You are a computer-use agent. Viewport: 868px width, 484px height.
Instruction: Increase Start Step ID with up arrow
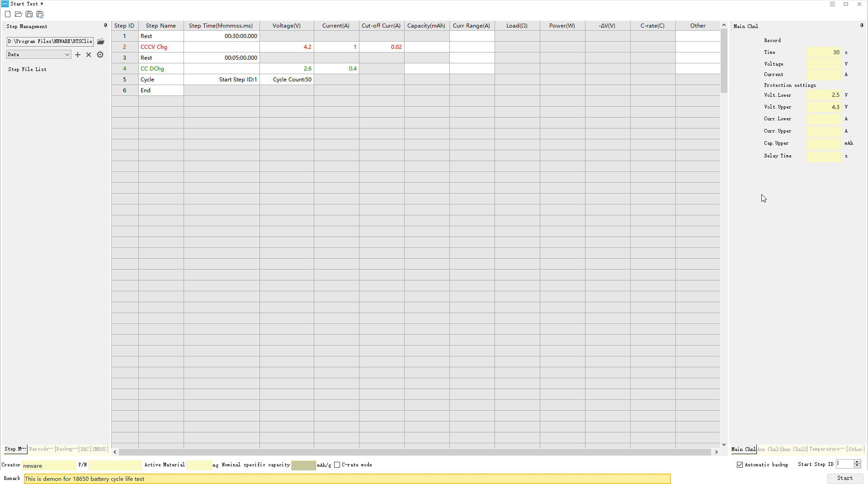(x=857, y=462)
